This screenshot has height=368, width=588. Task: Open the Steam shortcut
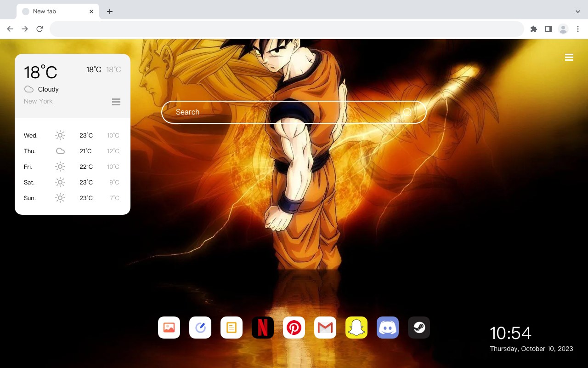tap(419, 328)
